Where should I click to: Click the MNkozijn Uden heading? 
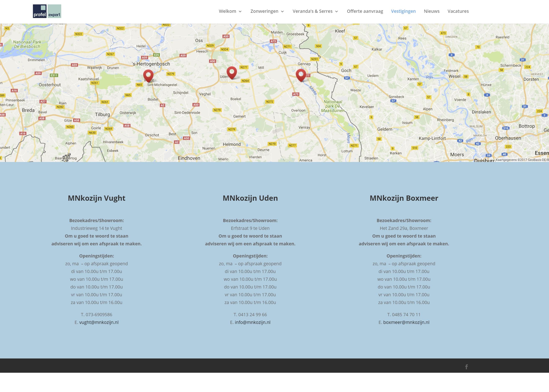click(x=250, y=198)
